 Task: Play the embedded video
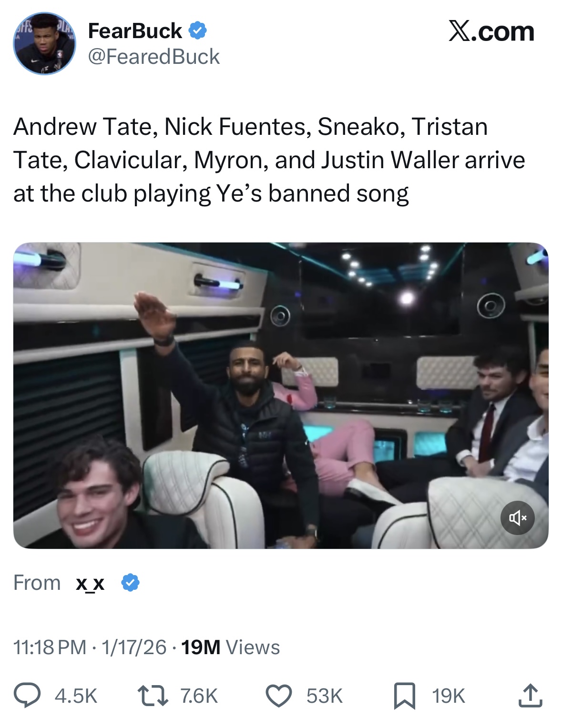click(x=281, y=395)
